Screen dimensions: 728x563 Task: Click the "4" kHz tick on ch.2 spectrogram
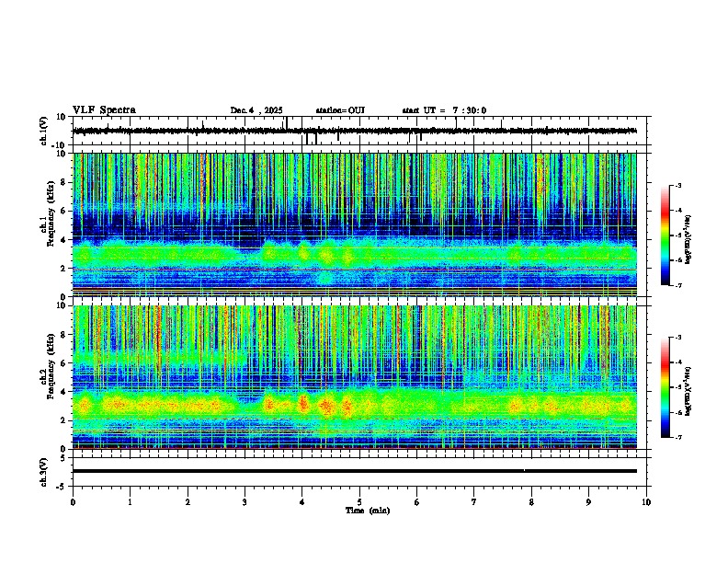coord(63,392)
